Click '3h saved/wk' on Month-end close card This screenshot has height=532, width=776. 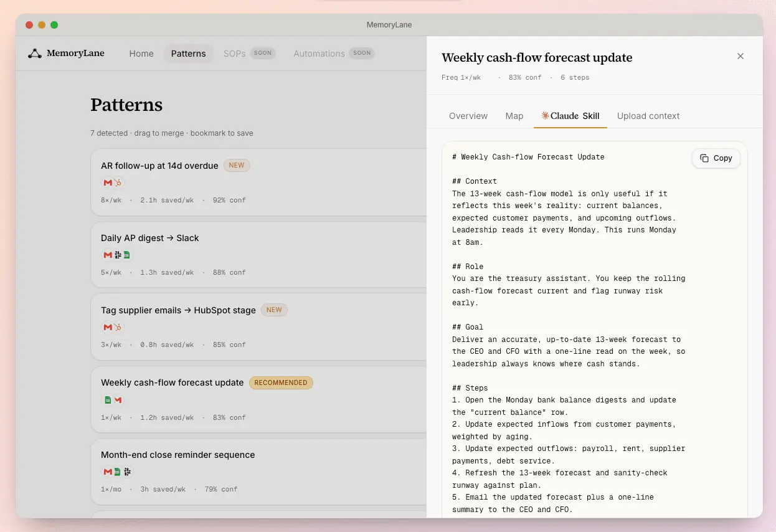tap(163, 490)
